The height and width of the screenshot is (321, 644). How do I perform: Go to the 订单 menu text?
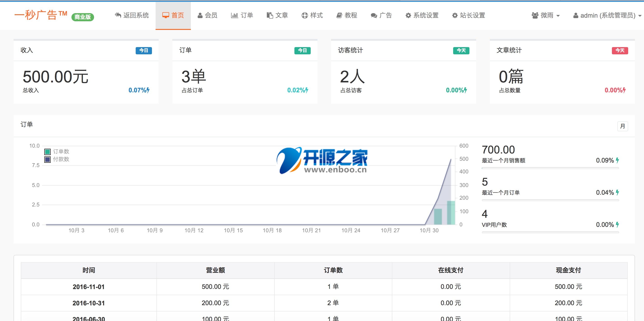click(x=247, y=15)
